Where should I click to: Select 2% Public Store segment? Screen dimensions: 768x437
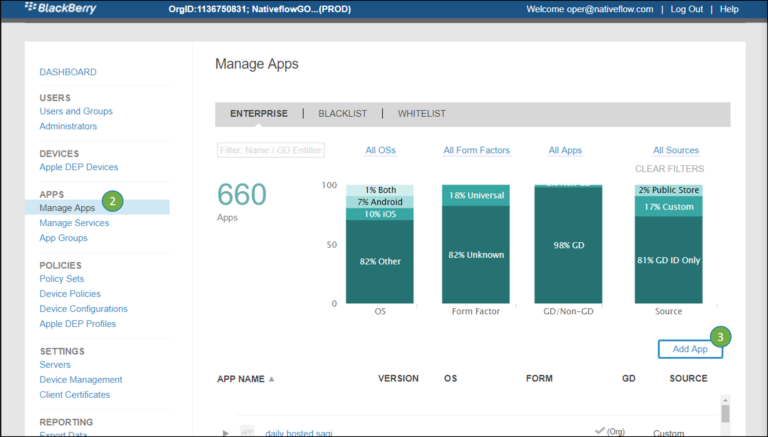(x=669, y=190)
